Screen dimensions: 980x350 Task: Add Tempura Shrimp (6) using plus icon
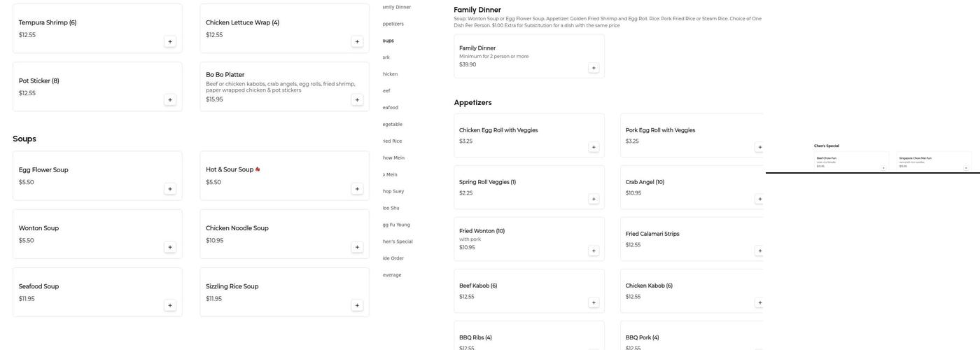(170, 41)
